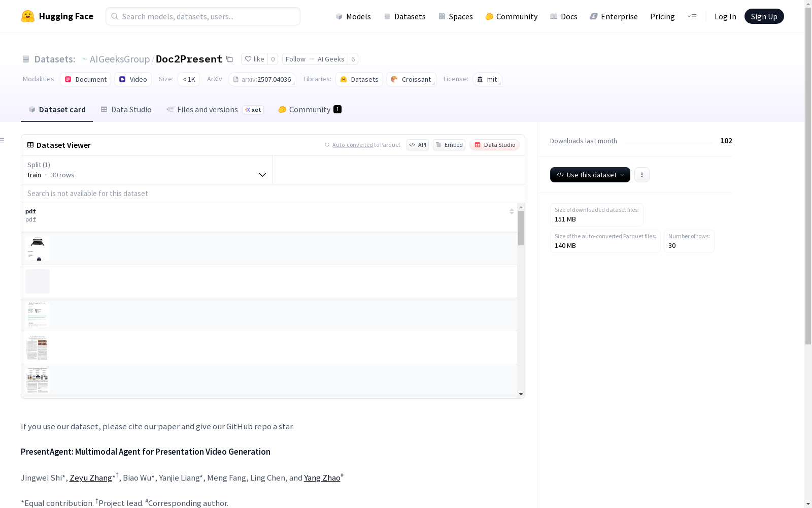Open Zeyu Zhang author link
812x508 pixels.
pos(90,478)
